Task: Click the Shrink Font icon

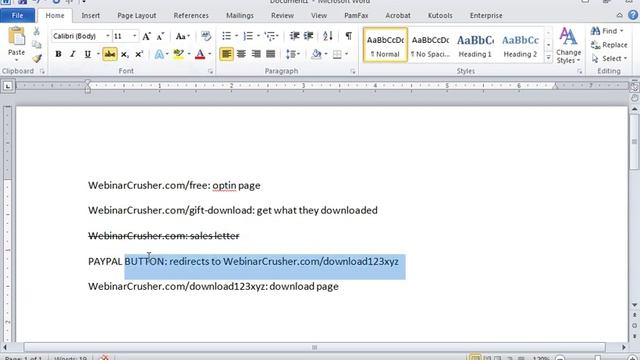Action: (x=160, y=36)
